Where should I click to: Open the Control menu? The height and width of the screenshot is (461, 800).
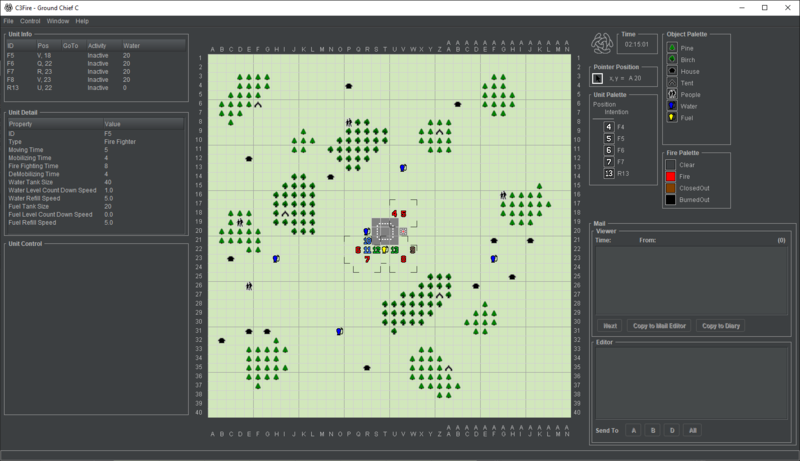(30, 20)
